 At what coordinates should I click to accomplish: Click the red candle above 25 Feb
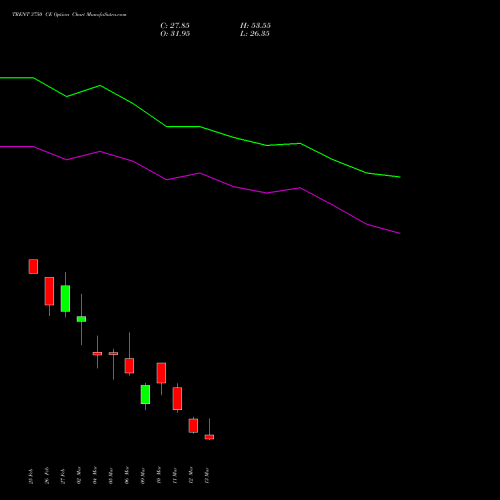33,266
